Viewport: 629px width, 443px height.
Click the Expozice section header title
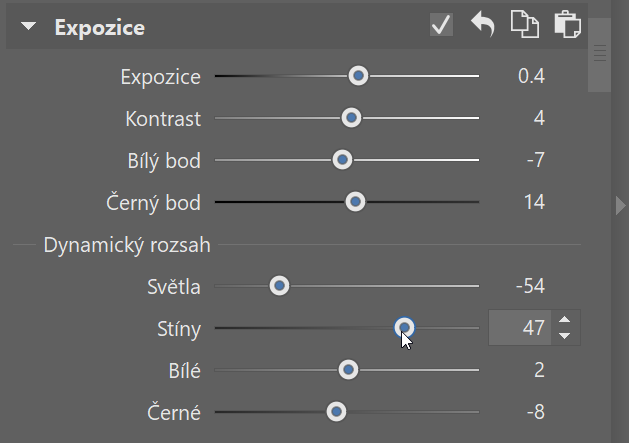(99, 28)
